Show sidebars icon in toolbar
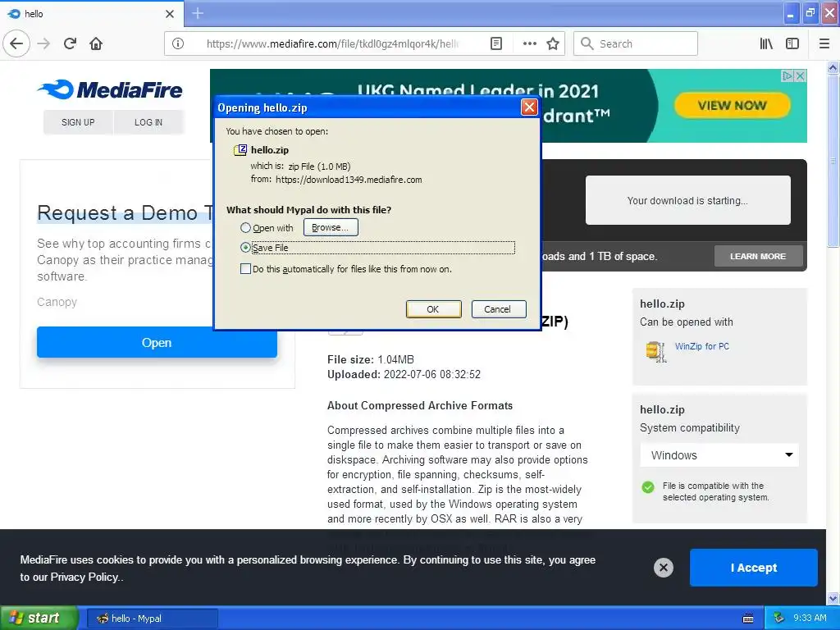Screen dimensions: 840x630 pyautogui.click(x=792, y=43)
